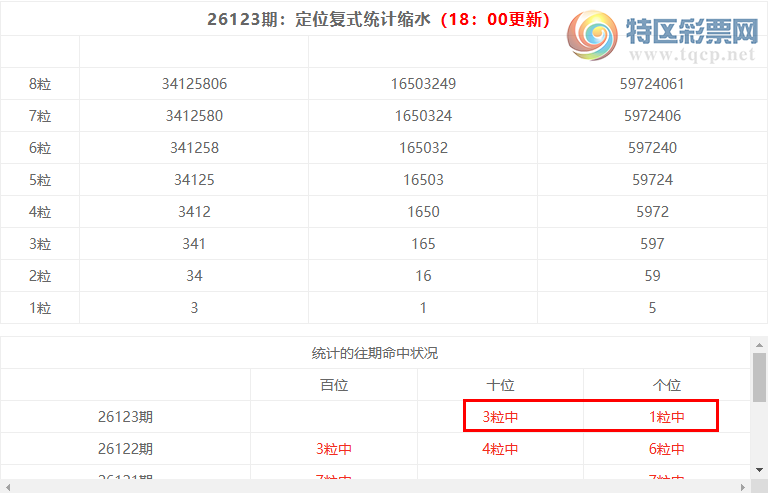
Task: Click the '26123期' row label in history
Action: coord(125,417)
